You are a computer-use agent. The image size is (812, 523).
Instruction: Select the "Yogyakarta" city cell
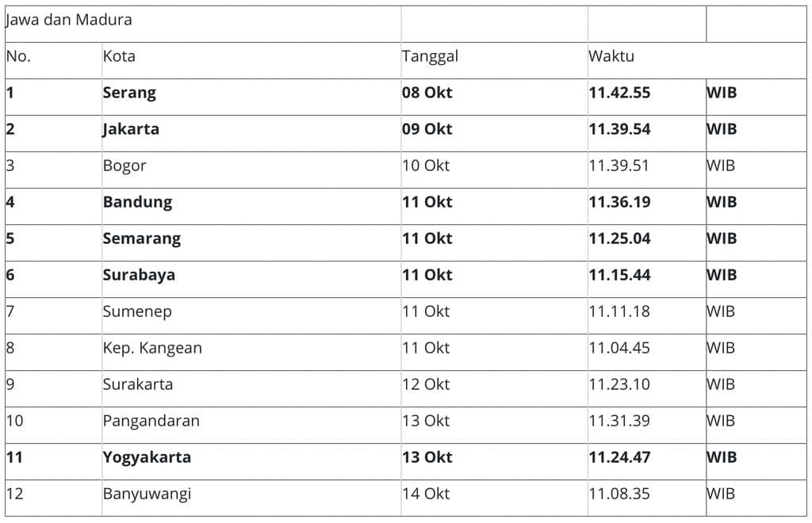tap(147, 457)
